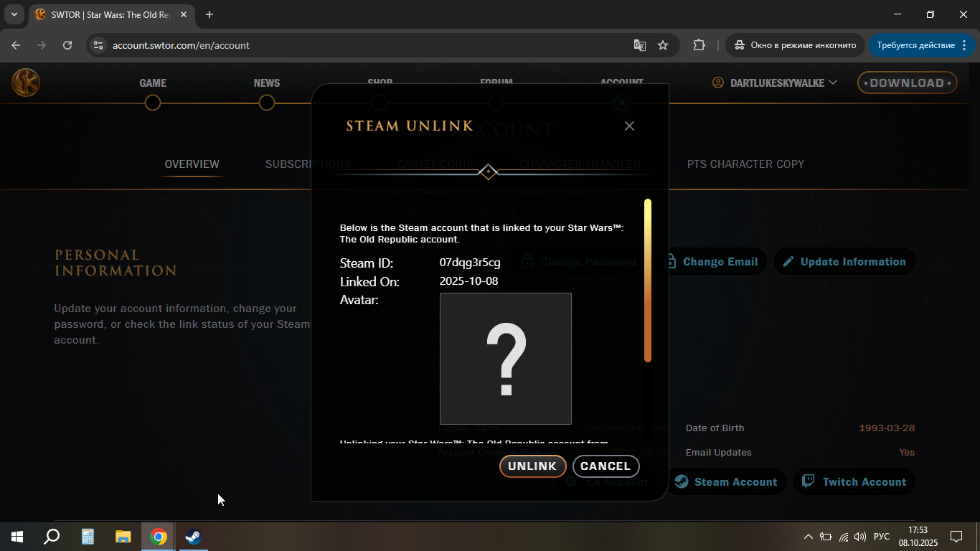Expand the DARTLUKESKYWALKE user dropdown
This screenshot has height=551, width=980.
(775, 83)
